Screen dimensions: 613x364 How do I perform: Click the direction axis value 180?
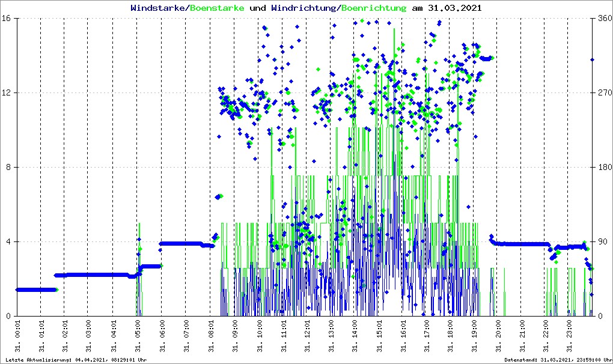coord(605,167)
